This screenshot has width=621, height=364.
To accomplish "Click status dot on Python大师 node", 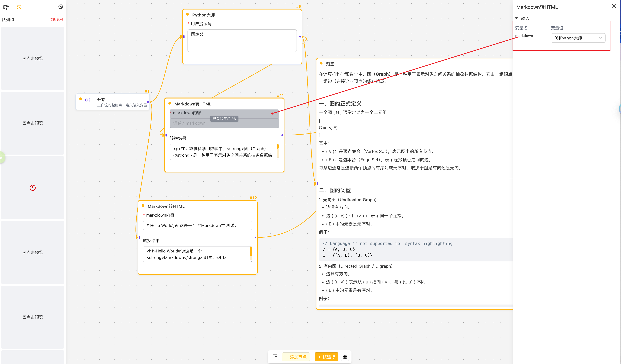I will 187,15.
